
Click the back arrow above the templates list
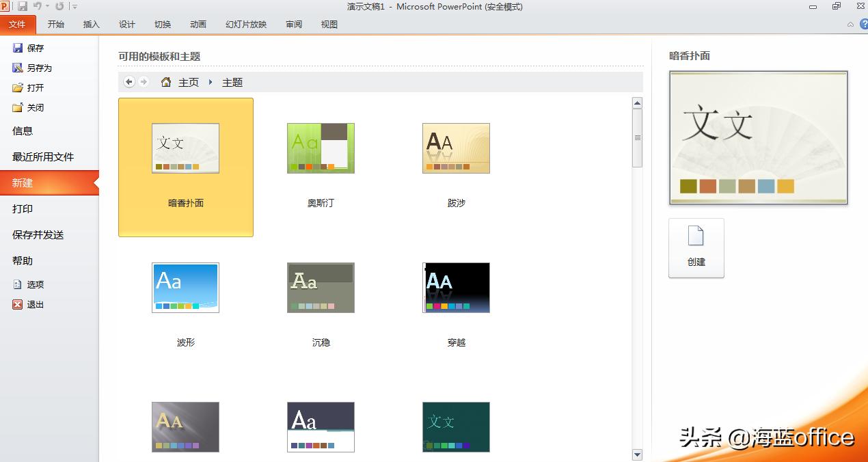pos(128,81)
